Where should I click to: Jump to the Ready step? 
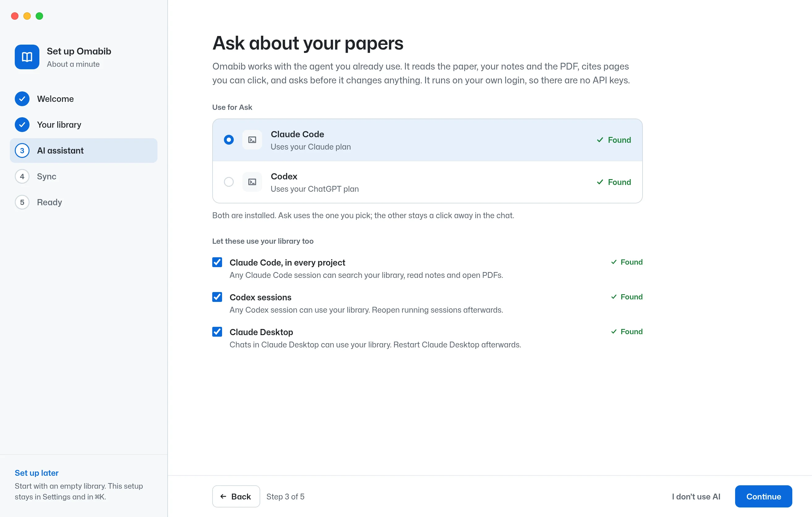pyautogui.click(x=84, y=202)
